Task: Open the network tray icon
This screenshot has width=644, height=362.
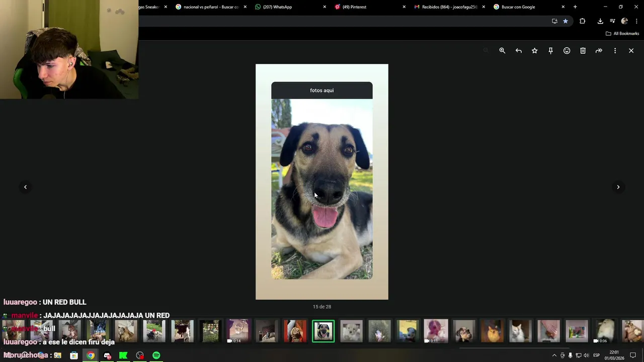Action: pyautogui.click(x=578, y=355)
